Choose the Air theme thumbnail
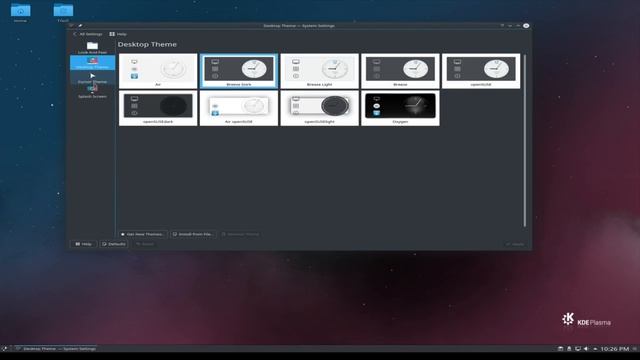The height and width of the screenshot is (360, 640). click(158, 71)
